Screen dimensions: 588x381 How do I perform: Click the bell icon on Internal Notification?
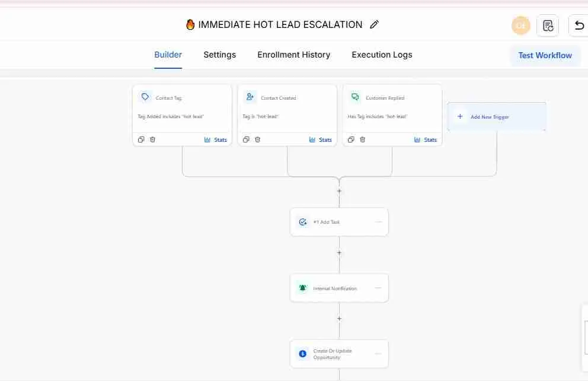tap(303, 287)
